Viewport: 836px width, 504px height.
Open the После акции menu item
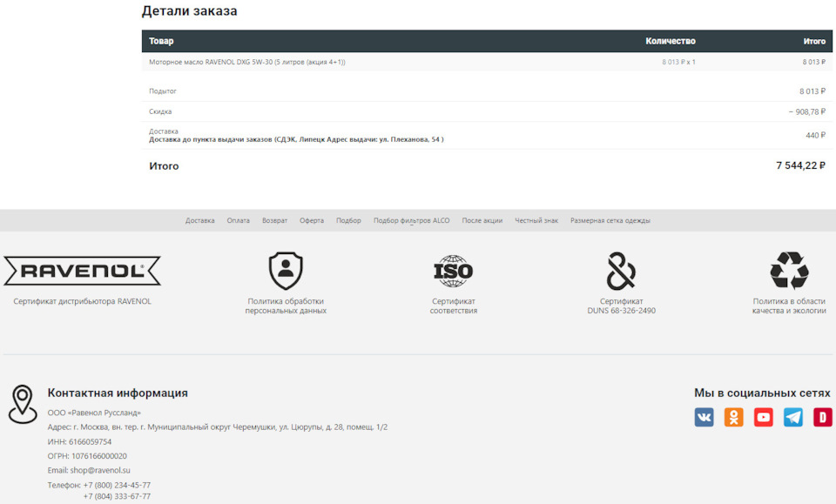[x=482, y=220]
